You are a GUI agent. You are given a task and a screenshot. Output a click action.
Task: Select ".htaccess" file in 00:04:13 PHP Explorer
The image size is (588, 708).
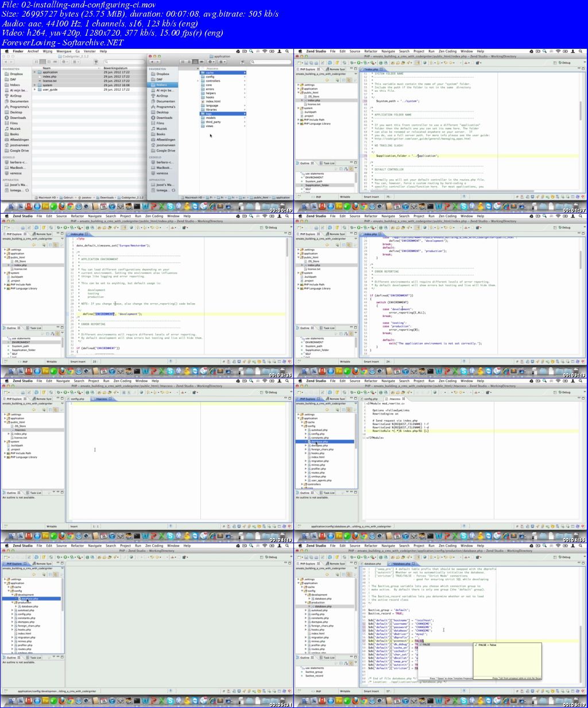click(x=20, y=430)
